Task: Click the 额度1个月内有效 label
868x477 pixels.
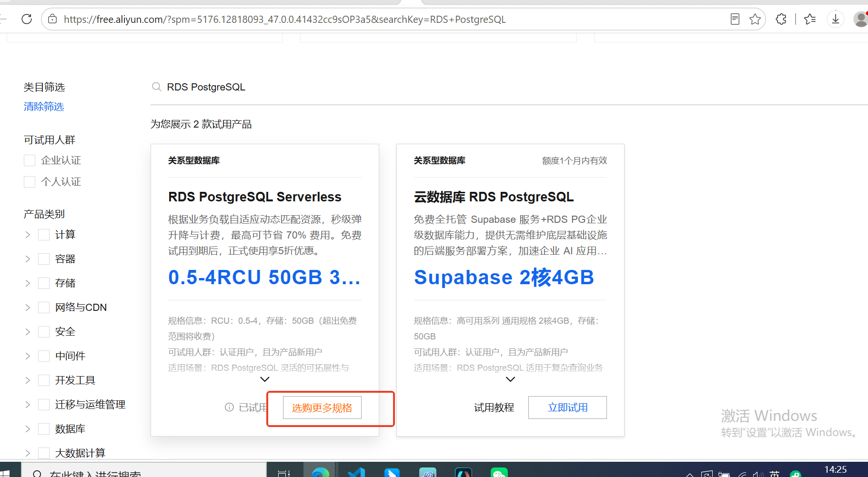Action: click(x=575, y=160)
